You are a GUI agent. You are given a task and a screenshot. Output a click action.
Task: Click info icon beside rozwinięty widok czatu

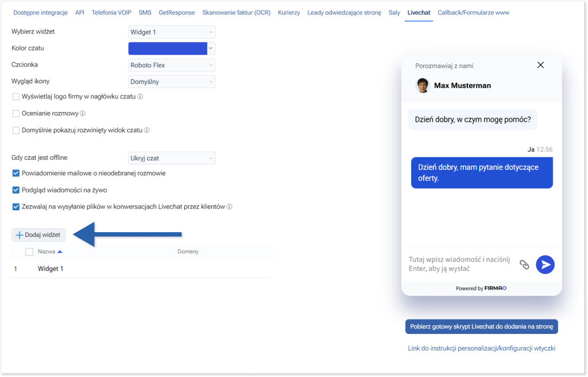[147, 130]
